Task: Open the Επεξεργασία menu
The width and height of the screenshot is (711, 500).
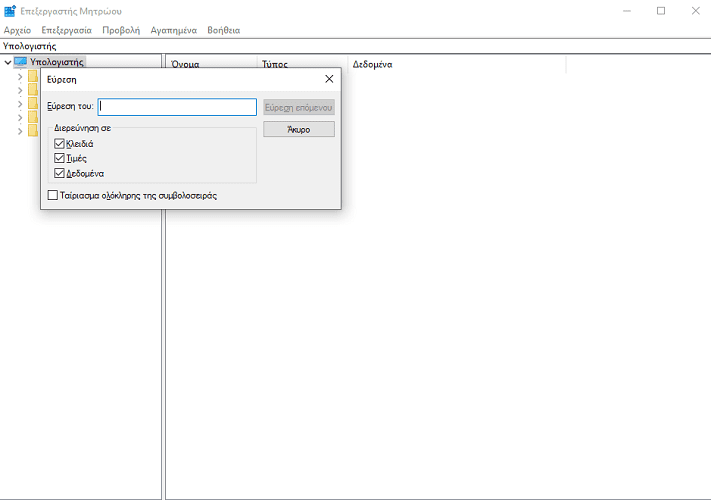Action: [x=66, y=30]
